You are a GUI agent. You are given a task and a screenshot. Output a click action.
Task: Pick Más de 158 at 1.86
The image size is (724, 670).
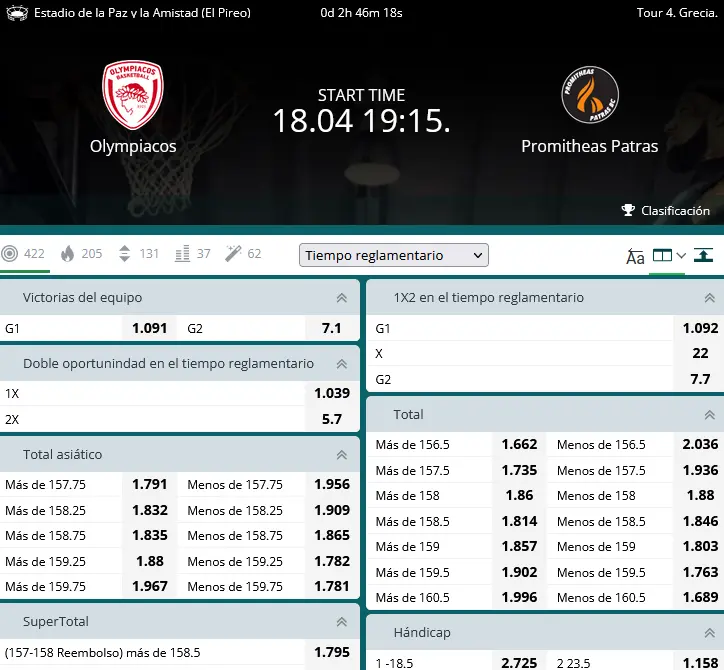[x=519, y=495]
